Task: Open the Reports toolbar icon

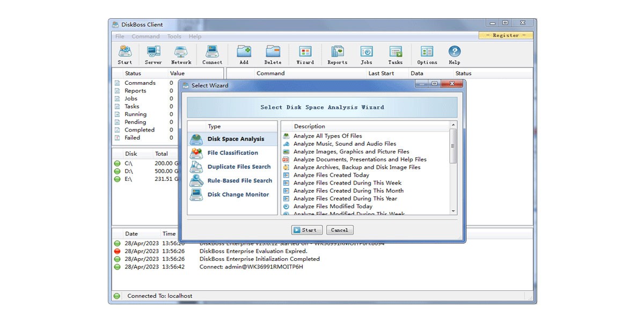Action: (338, 55)
